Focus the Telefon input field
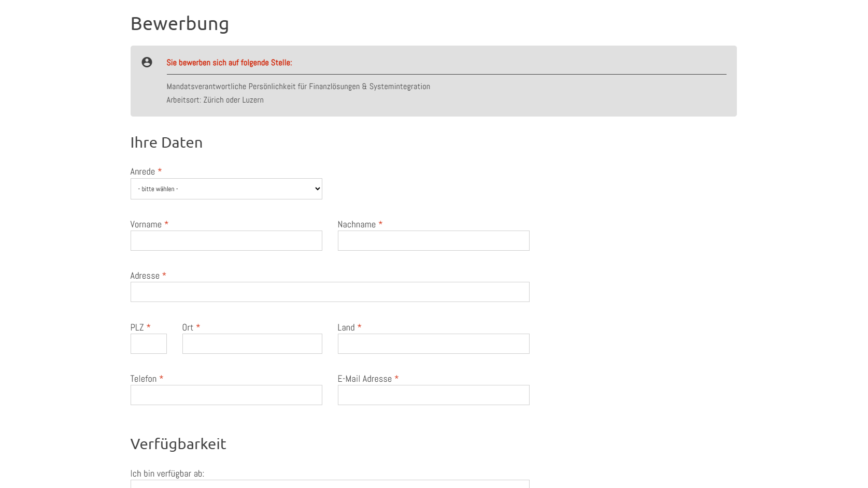The image size is (868, 488). [x=226, y=395]
